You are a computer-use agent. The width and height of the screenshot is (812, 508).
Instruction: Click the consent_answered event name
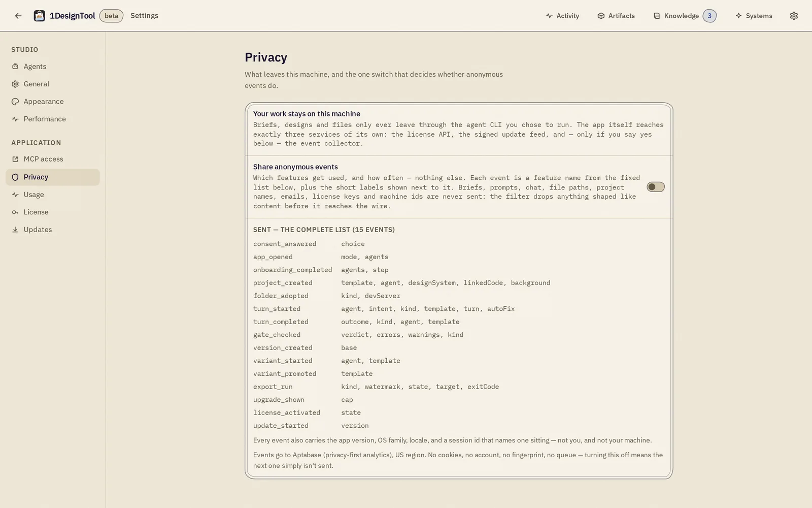tap(285, 244)
